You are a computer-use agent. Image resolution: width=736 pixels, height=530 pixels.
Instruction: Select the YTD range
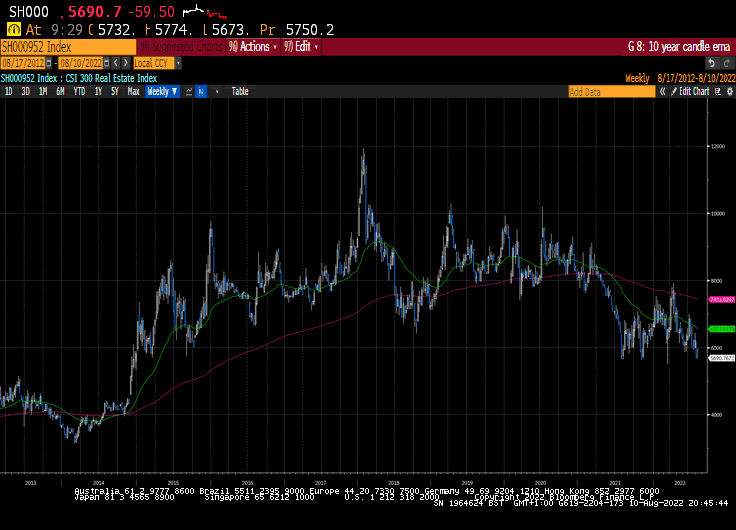(79, 92)
